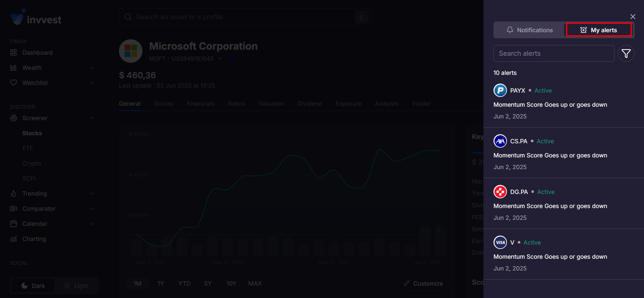This screenshot has height=298, width=644.
Task: Open the Dividend tab
Action: 309,104
